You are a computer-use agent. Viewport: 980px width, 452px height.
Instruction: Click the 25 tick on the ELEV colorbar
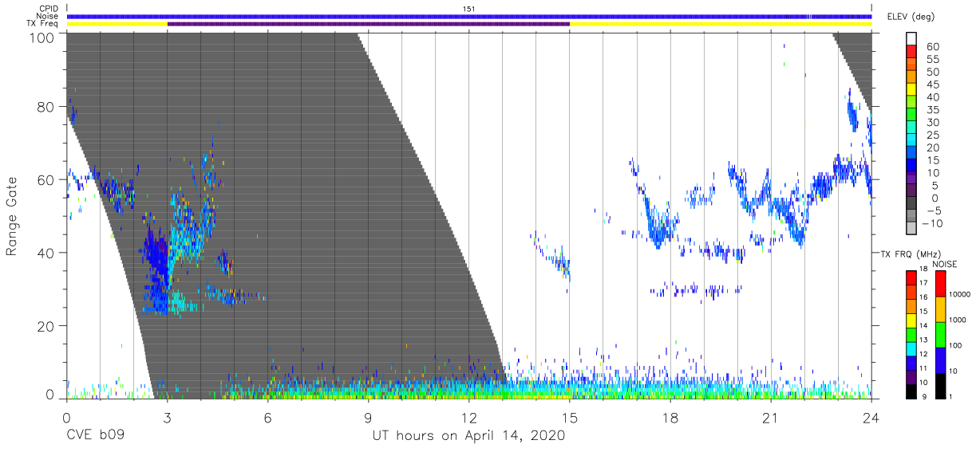932,135
